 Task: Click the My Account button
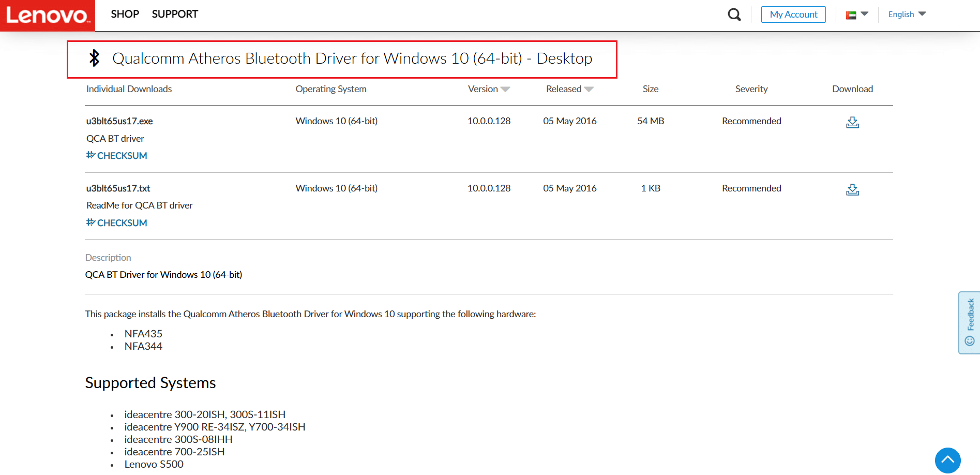pos(793,14)
